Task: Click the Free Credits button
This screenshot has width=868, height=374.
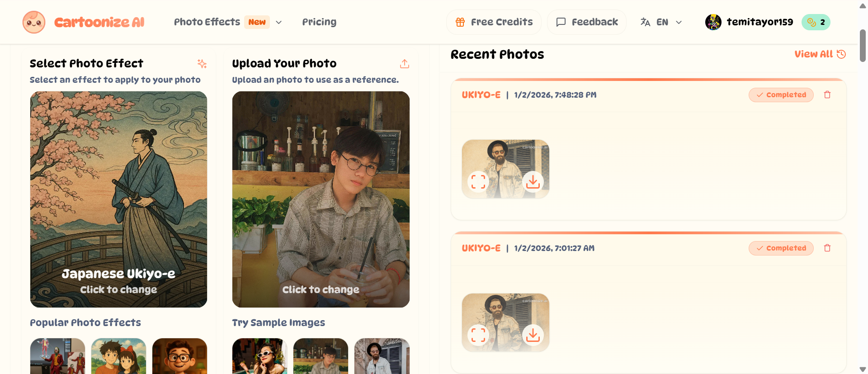Action: 494,22
